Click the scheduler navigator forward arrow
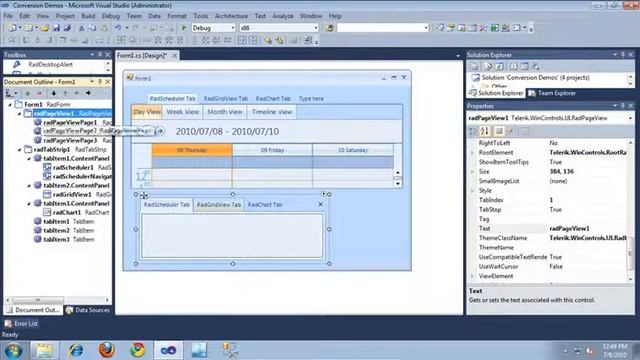 [160, 131]
